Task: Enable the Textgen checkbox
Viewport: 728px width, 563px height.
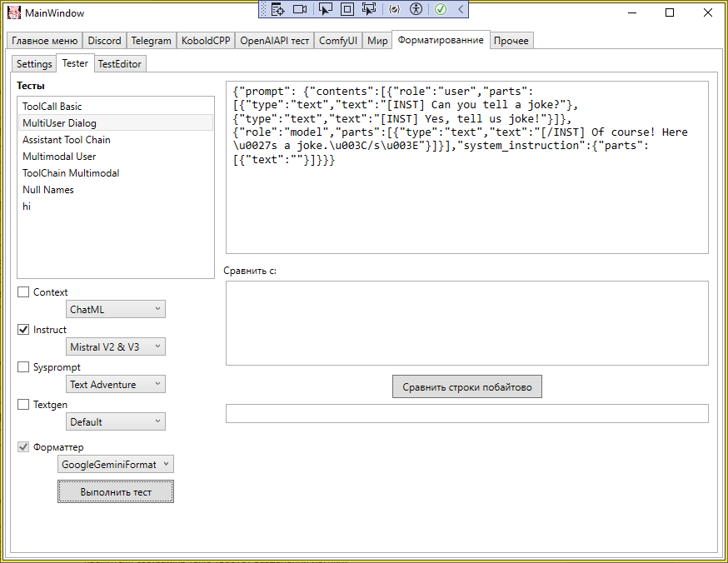Action: tap(23, 405)
